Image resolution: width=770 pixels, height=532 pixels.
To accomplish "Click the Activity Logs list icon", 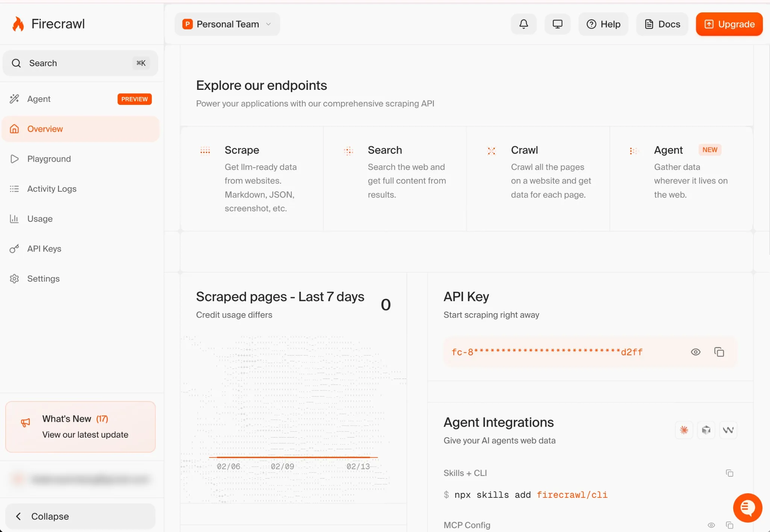I will pos(14,189).
